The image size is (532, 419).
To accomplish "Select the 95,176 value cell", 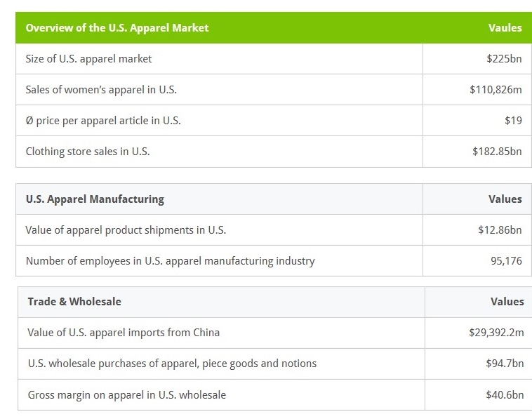I will tap(506, 261).
